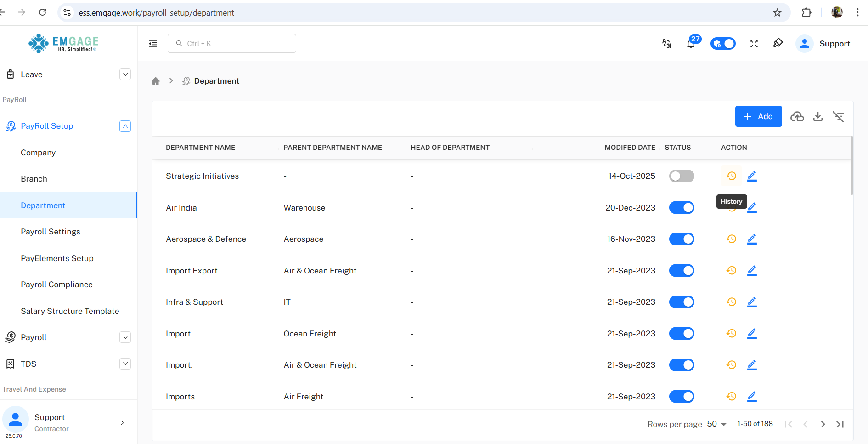Collapse the PayRoll Setup section
Screen dimensions: 868x444
click(x=125, y=126)
